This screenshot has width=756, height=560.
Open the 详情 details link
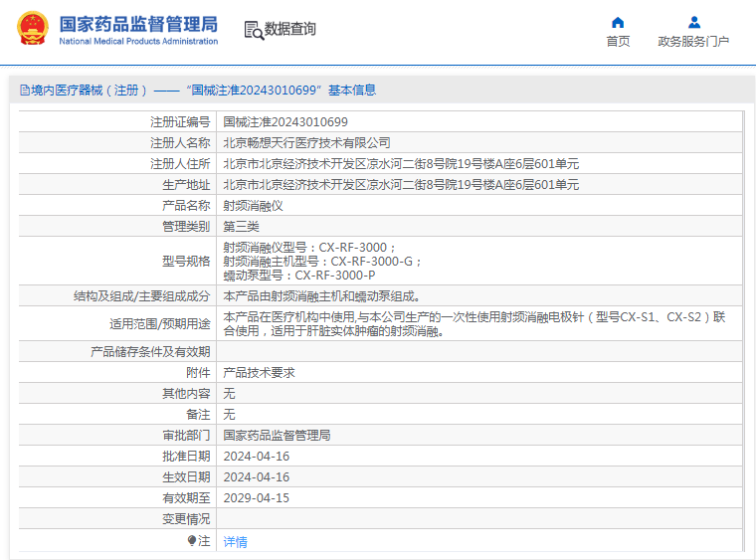(236, 542)
